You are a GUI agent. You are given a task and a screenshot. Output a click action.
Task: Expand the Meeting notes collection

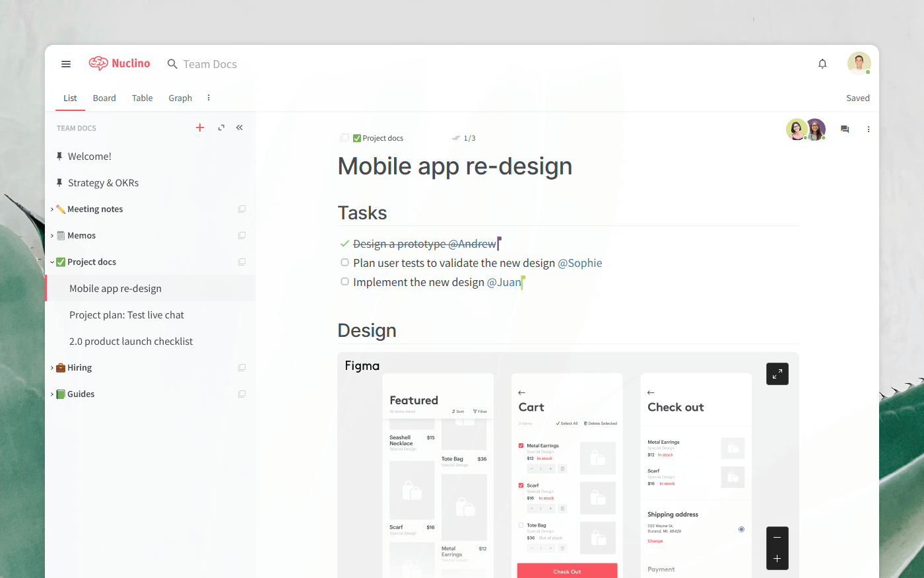[52, 209]
